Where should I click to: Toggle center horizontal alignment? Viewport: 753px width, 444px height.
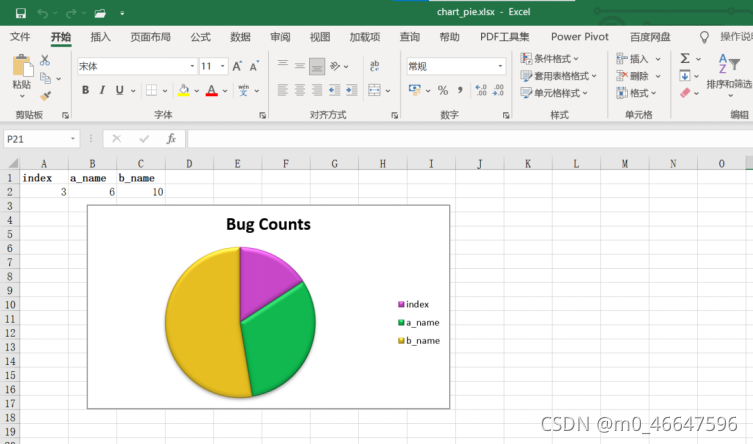pyautogui.click(x=300, y=90)
